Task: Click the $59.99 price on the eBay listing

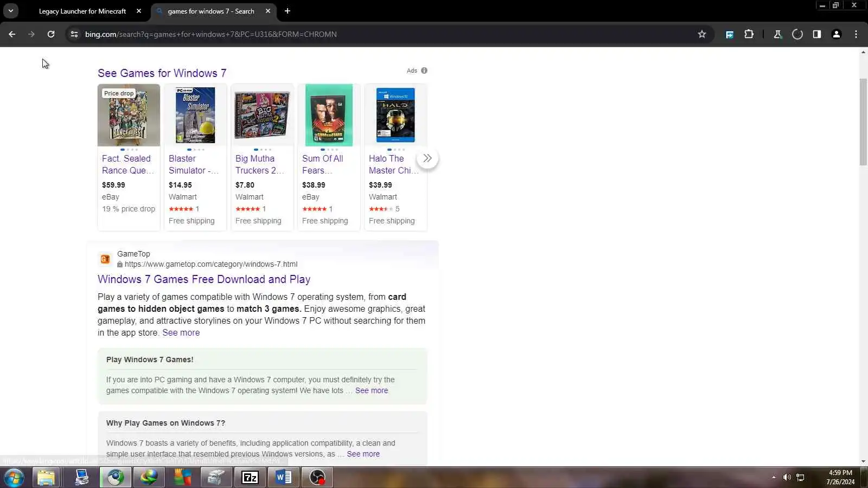Action: [113, 185]
